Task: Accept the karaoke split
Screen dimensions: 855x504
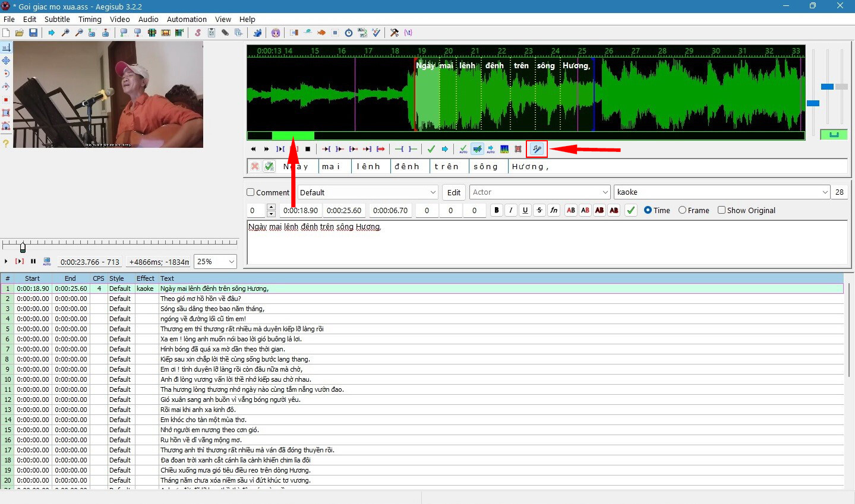Action: click(269, 166)
